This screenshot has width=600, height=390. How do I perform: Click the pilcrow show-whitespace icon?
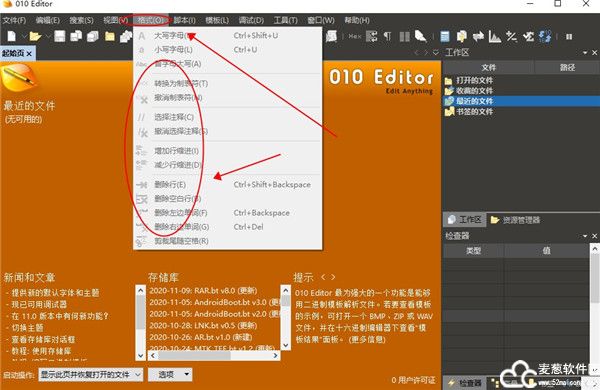tap(387, 36)
